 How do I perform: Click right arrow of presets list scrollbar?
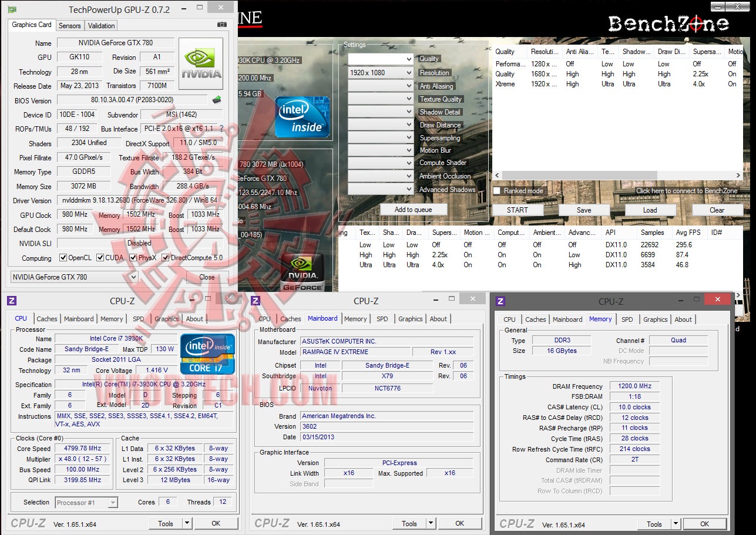738,175
